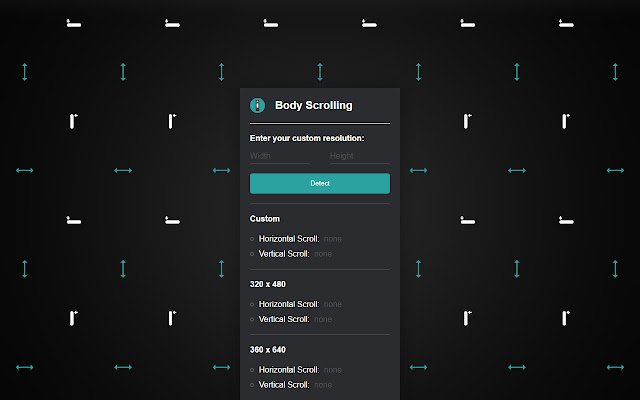
Task: Select the 320 x 480 heading
Action: (x=268, y=284)
